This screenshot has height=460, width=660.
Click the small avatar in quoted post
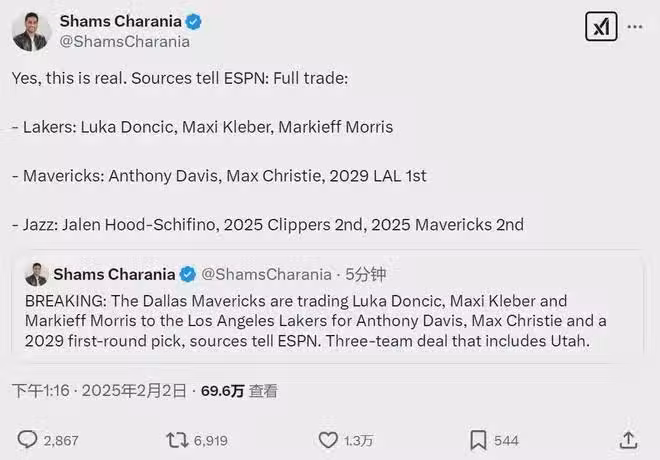(x=36, y=274)
